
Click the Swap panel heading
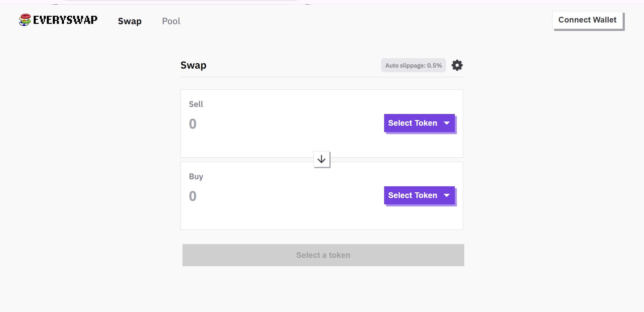coord(193,65)
